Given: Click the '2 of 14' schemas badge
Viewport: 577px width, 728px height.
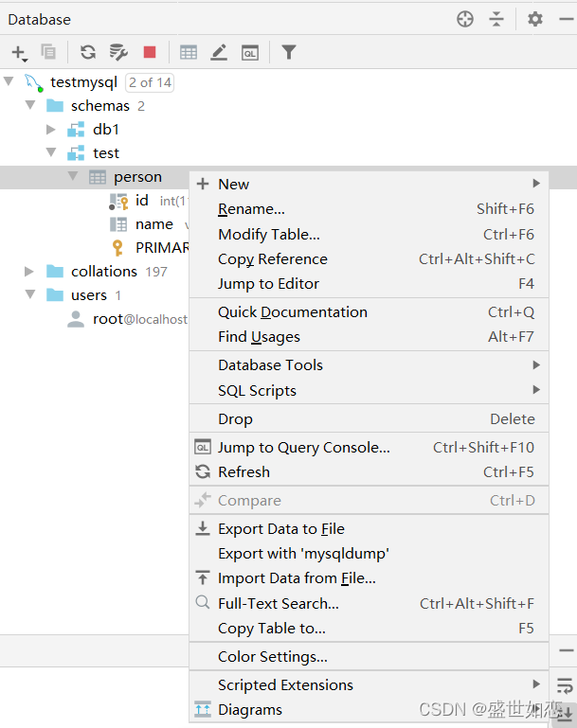Looking at the screenshot, I should coord(150,82).
